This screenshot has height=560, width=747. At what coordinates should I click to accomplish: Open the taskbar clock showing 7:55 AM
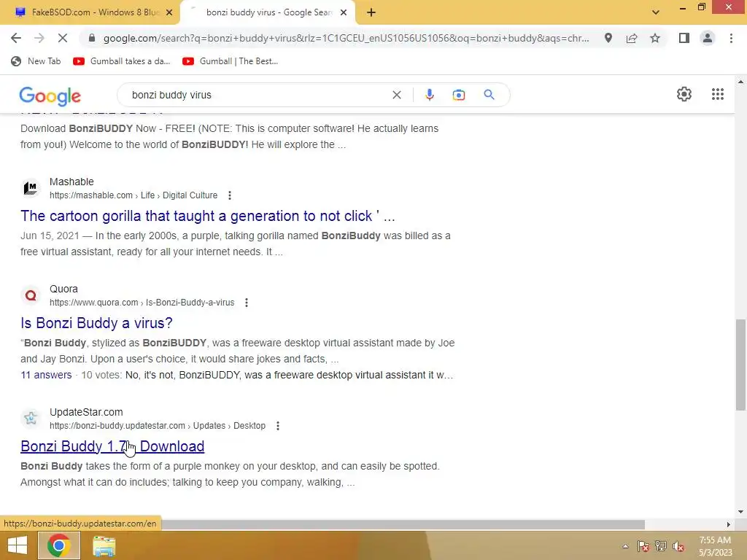(x=715, y=546)
